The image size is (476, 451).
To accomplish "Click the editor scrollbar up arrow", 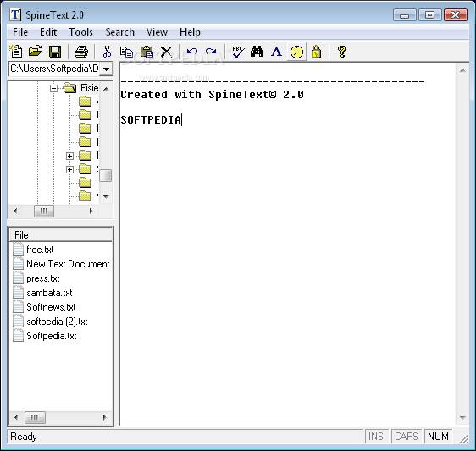I will tap(462, 70).
